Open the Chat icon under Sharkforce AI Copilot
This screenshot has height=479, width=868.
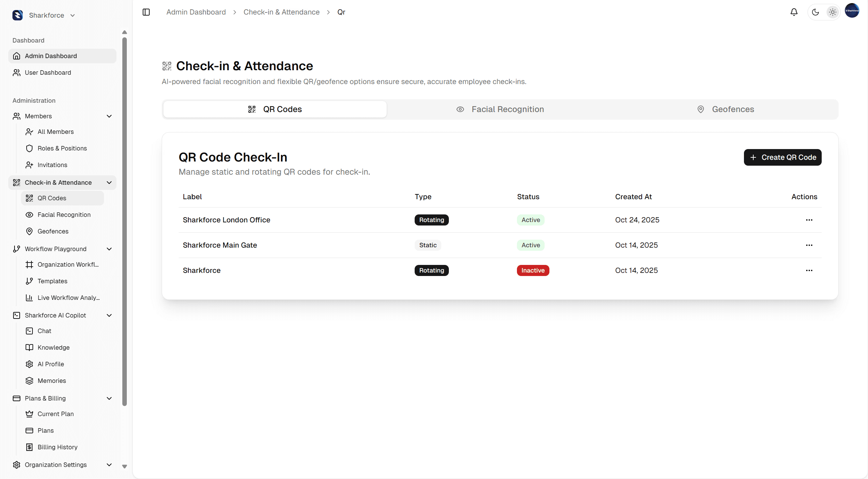[29, 331]
